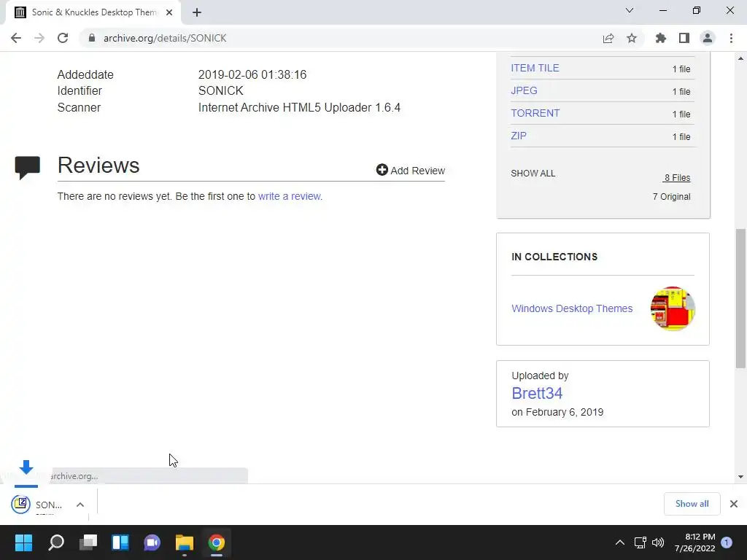The width and height of the screenshot is (747, 560).
Task: Click the page vertical scrollbar thumb
Action: pyautogui.click(x=740, y=298)
